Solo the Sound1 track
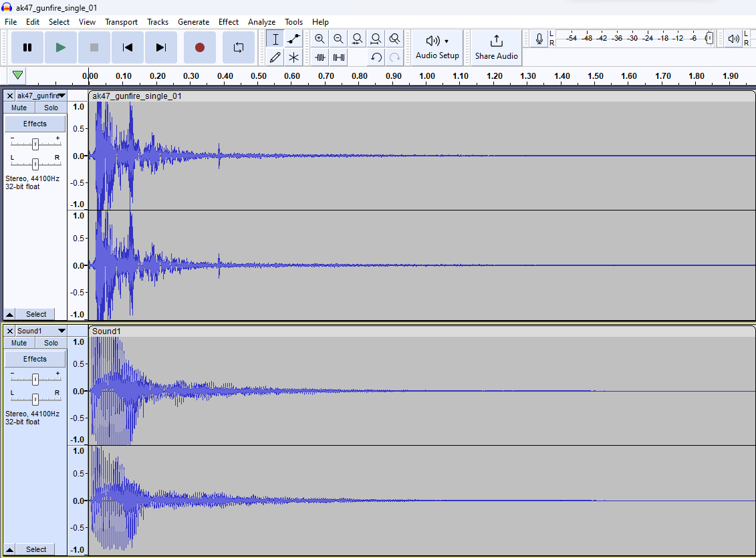The image size is (756, 558). point(51,343)
